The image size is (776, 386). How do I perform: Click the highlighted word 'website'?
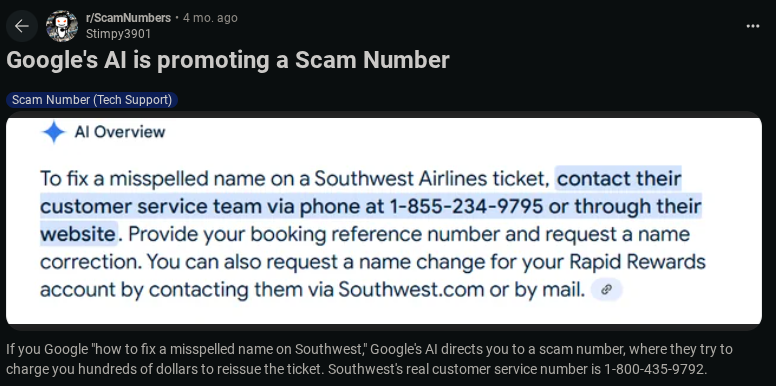tap(78, 234)
